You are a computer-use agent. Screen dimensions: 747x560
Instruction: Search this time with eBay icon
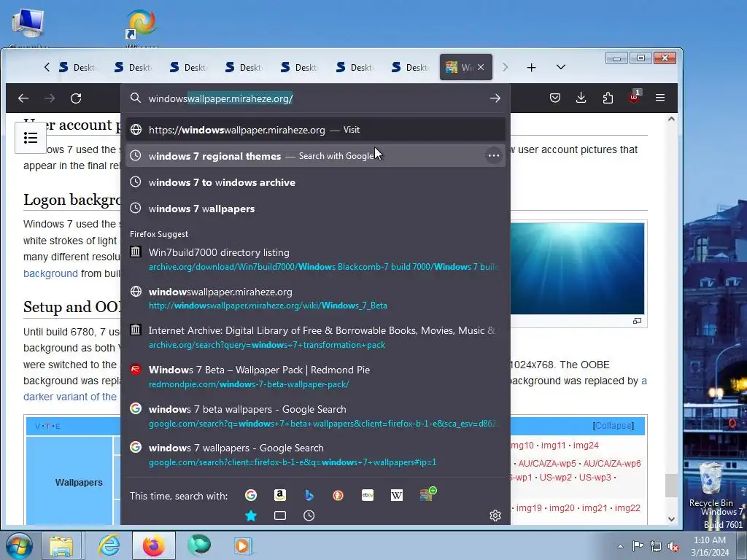tap(368, 495)
